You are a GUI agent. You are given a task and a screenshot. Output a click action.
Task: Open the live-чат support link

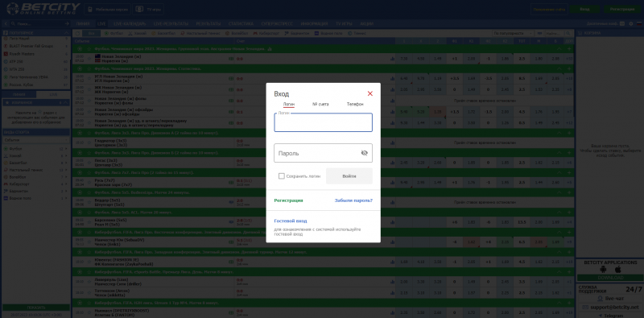[610, 299]
